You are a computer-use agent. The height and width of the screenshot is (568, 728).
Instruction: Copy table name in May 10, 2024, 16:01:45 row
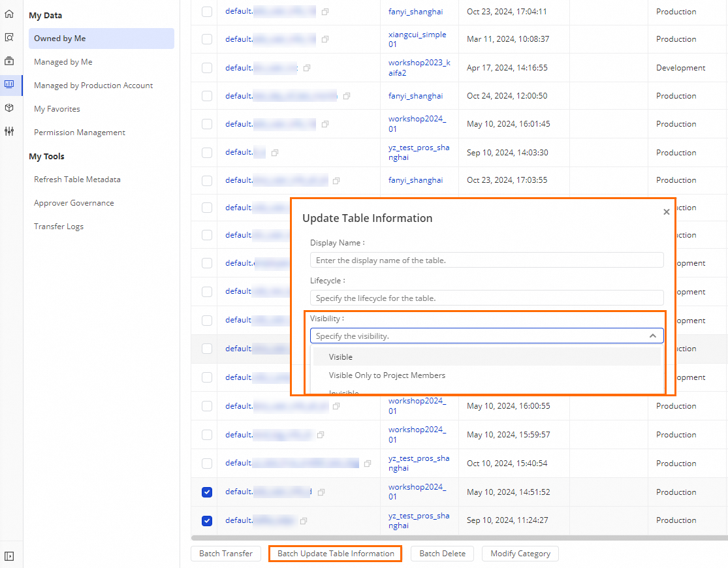tap(325, 124)
